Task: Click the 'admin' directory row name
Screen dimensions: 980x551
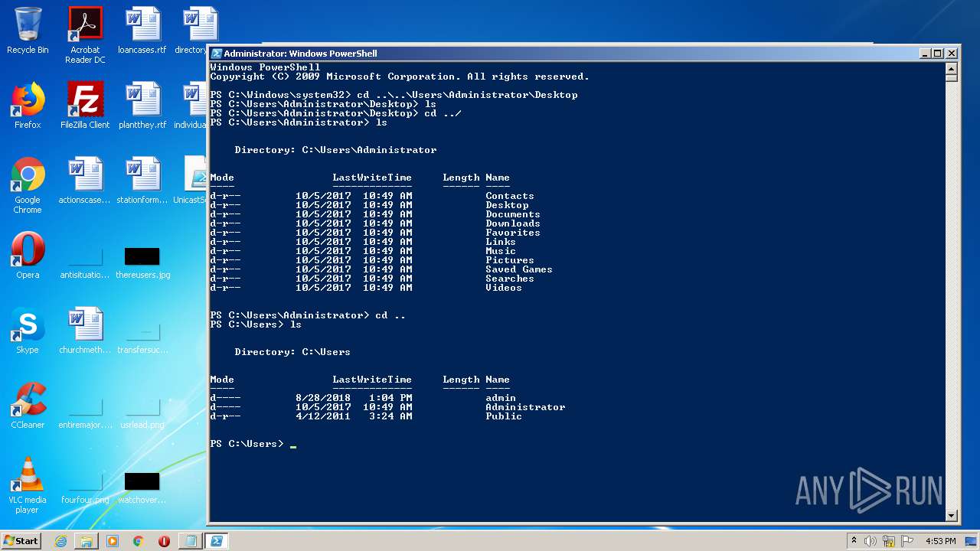Action: 501,398
